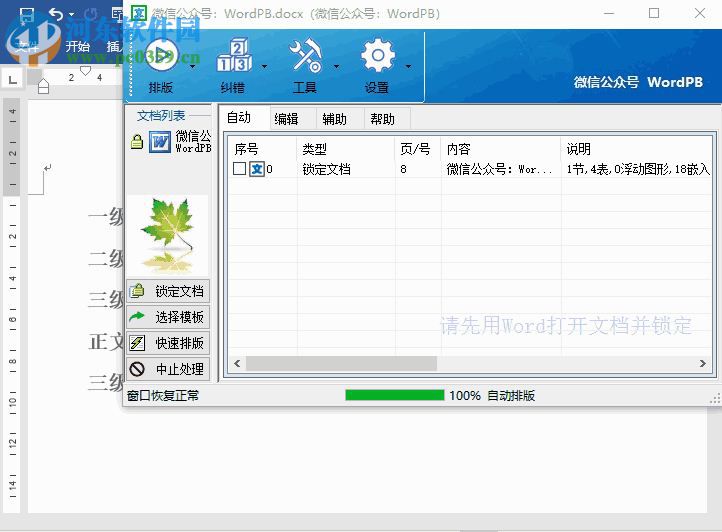Switch to the 辅助 tab
Image resolution: width=722 pixels, height=532 pixels.
340,119
